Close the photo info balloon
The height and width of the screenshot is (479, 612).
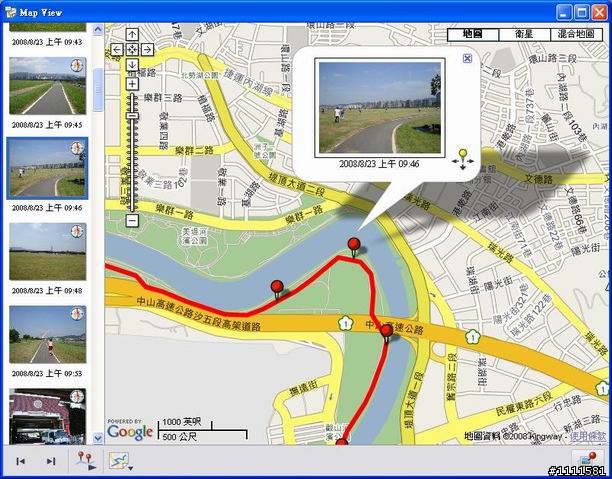pos(467,58)
